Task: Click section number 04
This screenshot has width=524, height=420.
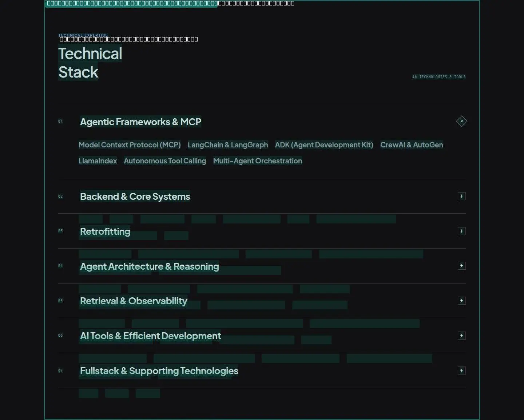Action: [x=60, y=266]
